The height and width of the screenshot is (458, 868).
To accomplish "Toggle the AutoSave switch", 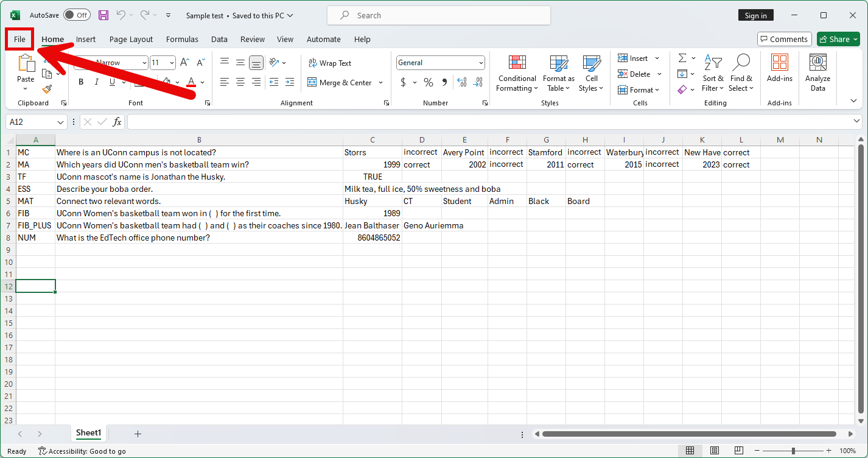I will 76,15.
